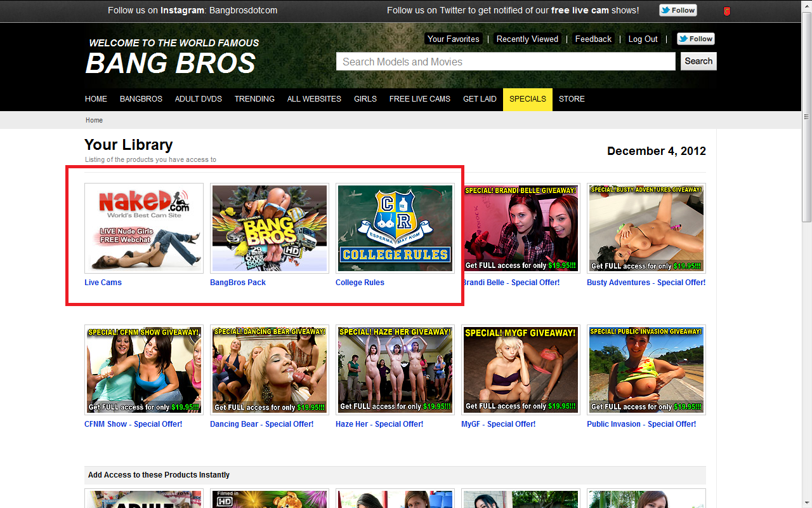This screenshot has width=812, height=508.
Task: Click 'Listing of the products you have access to'
Action: click(x=150, y=159)
